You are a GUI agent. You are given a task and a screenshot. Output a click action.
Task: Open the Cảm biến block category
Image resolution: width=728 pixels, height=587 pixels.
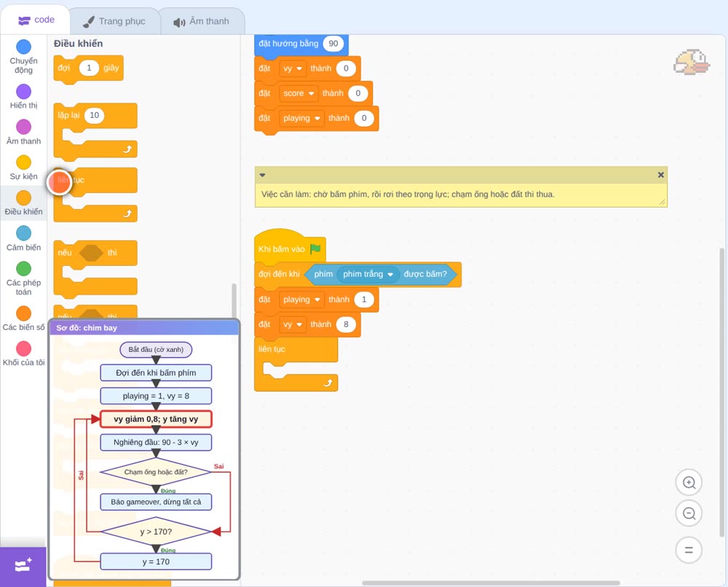pyautogui.click(x=23, y=238)
